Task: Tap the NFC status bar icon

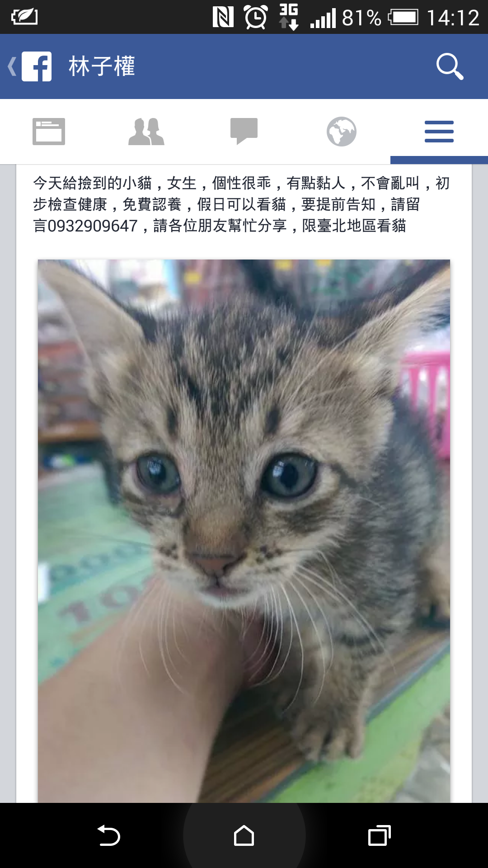Action: 223,17
